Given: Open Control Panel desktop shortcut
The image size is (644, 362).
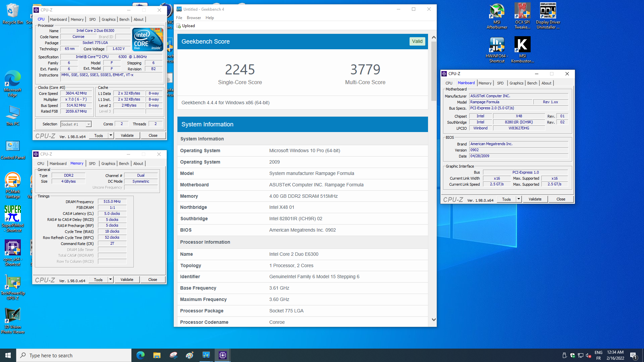Looking at the screenshot, I should click(x=13, y=150).
